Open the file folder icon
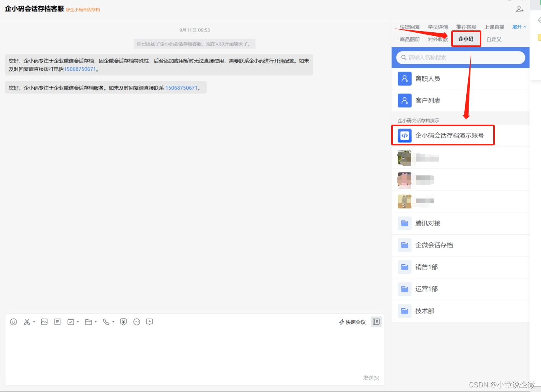The image size is (541, 392). pos(89,322)
